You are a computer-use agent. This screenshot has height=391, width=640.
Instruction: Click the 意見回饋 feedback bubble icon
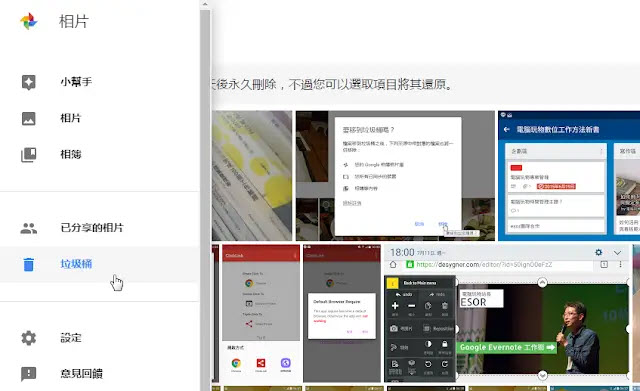(29, 373)
